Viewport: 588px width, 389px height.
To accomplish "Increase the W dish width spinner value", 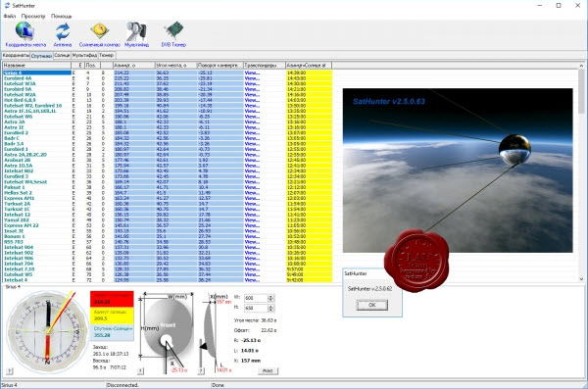I will pos(271,296).
